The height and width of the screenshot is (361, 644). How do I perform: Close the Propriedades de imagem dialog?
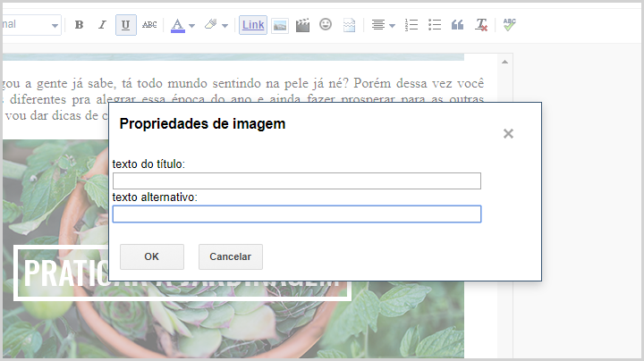tap(508, 133)
